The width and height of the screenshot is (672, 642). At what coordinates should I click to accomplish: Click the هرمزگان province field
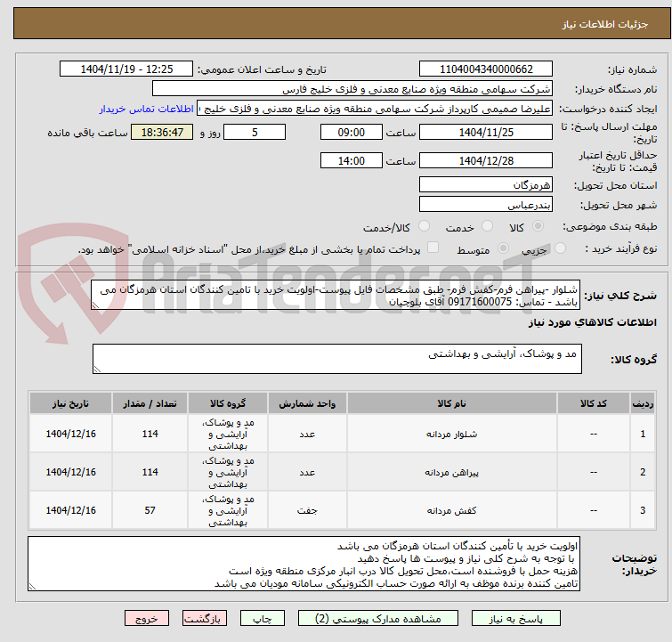click(x=486, y=185)
